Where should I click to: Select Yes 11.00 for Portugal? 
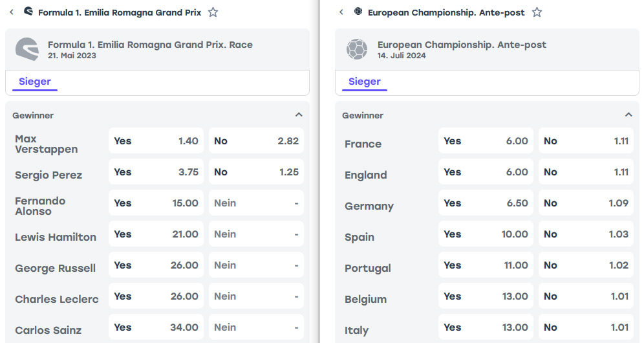tap(486, 265)
